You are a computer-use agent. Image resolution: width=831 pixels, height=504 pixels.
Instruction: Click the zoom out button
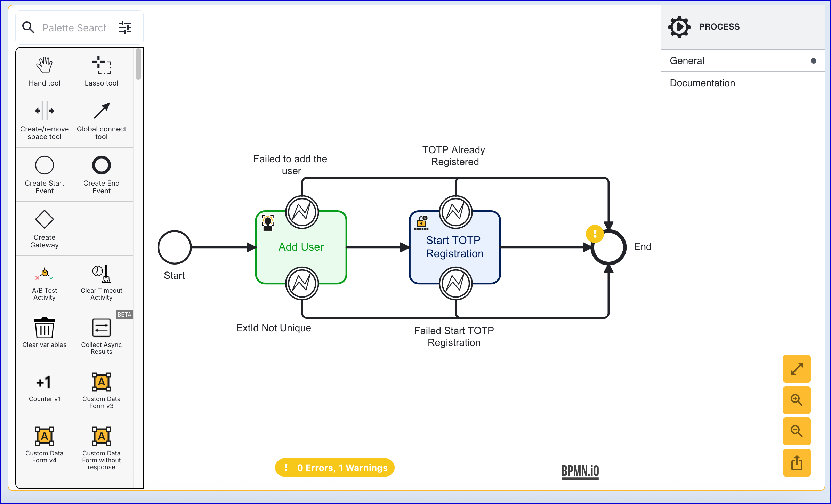click(797, 431)
